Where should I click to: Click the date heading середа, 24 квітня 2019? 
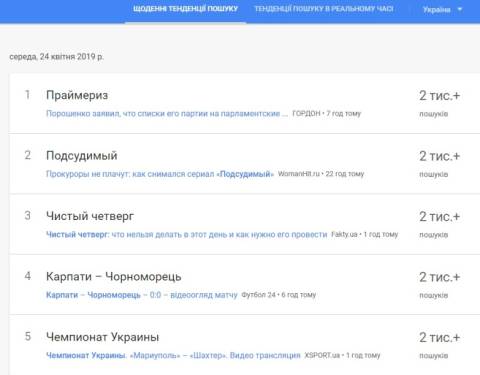56,57
